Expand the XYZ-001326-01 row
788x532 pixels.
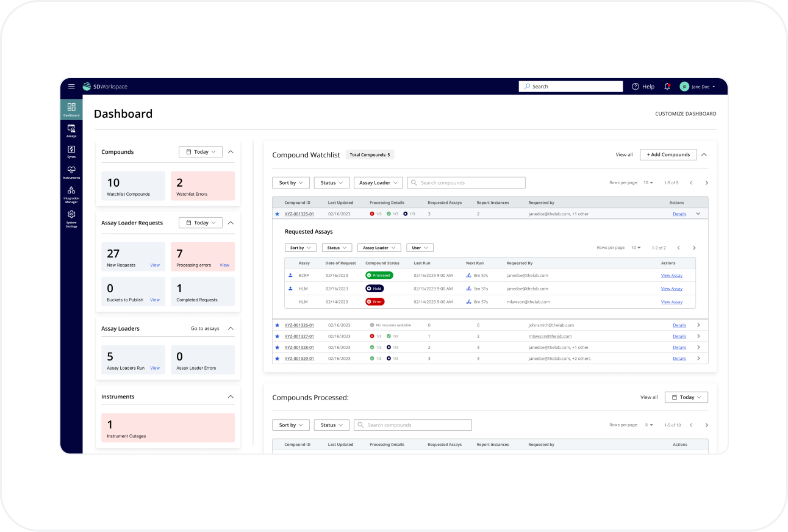pyautogui.click(x=698, y=325)
